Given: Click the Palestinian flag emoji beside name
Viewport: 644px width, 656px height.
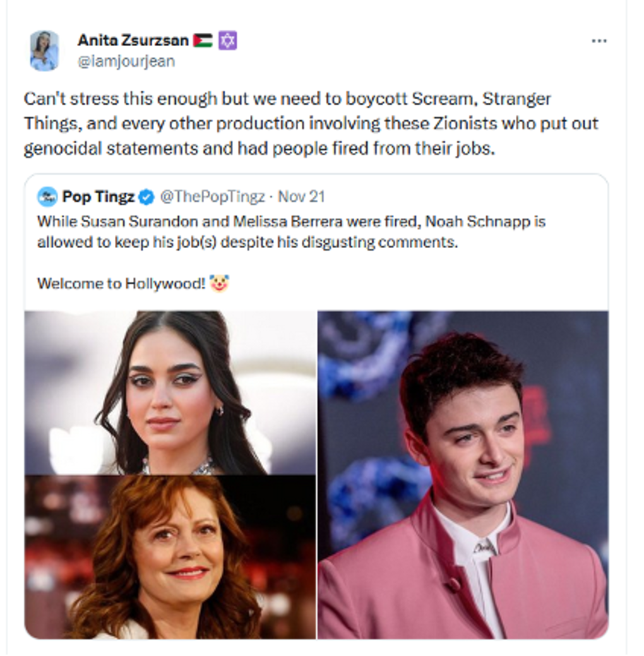Looking at the screenshot, I should point(202,41).
